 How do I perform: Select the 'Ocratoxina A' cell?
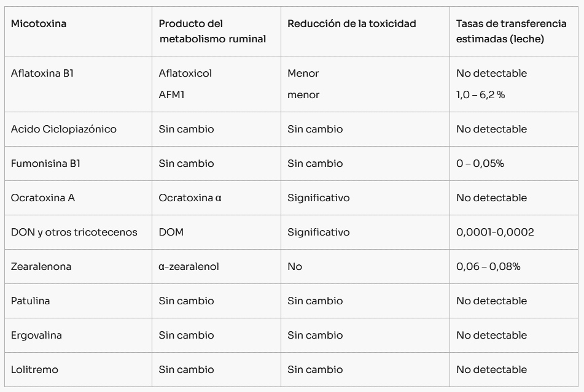pyautogui.click(x=43, y=198)
